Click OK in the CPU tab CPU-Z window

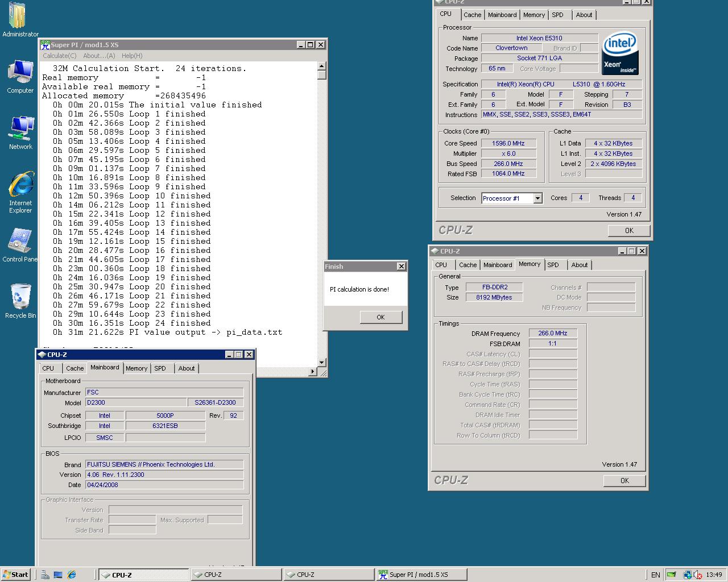[x=629, y=230]
